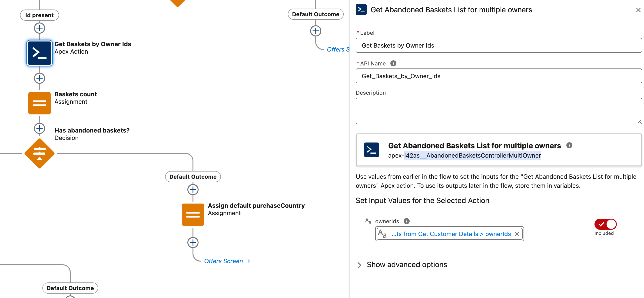Clear the ownerIds selected value

517,234
